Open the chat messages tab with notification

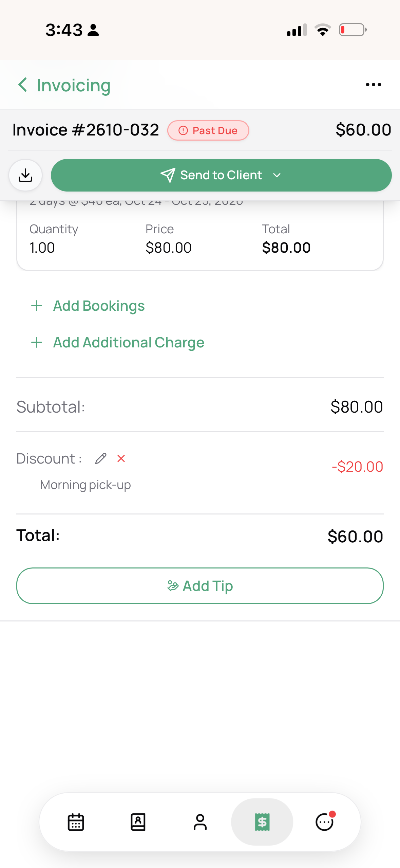tap(325, 822)
